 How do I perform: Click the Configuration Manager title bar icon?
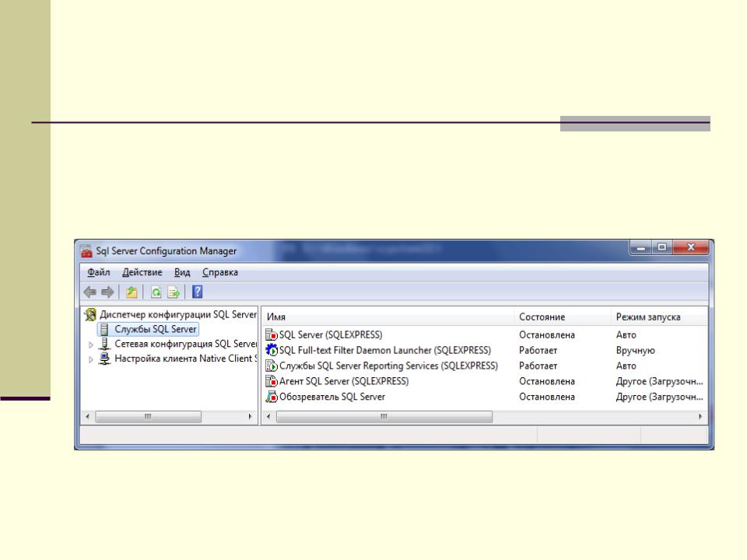pyautogui.click(x=86, y=251)
